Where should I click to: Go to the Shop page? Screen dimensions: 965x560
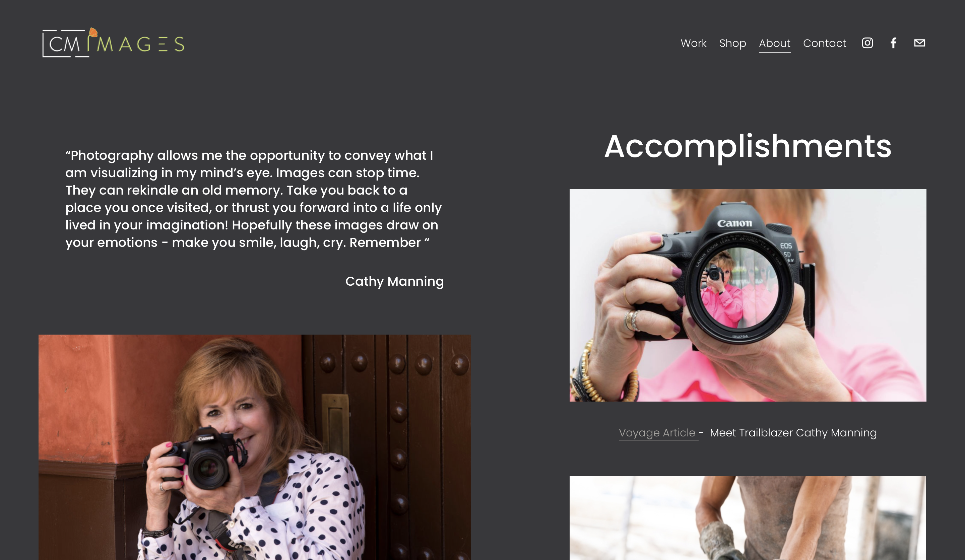(x=732, y=43)
